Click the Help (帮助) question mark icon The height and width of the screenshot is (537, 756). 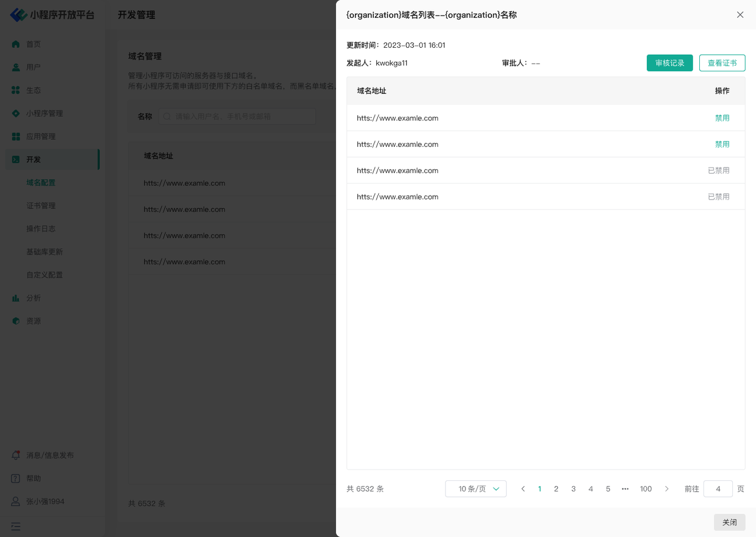[16, 478]
